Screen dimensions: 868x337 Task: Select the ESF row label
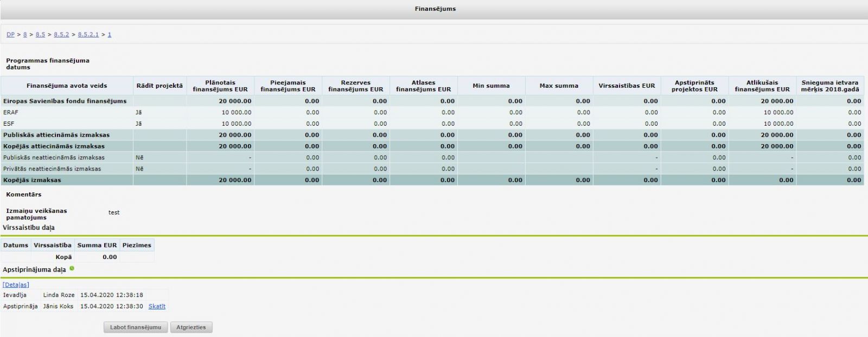pos(9,124)
